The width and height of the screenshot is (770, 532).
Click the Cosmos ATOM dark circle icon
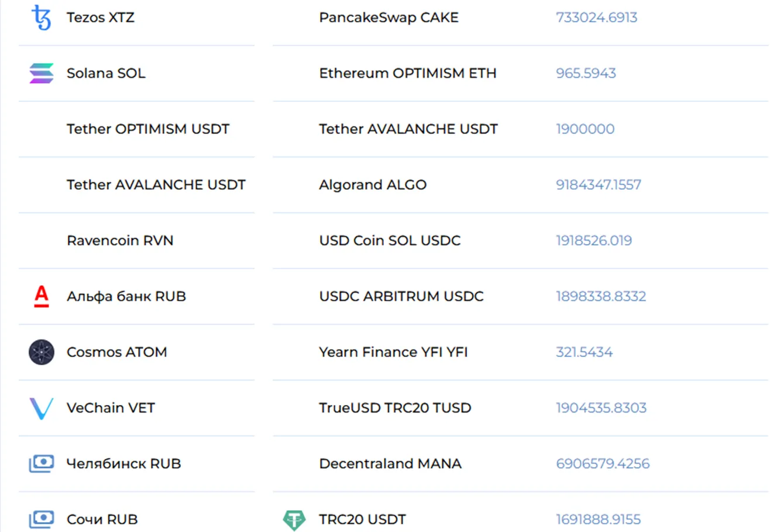tap(42, 352)
